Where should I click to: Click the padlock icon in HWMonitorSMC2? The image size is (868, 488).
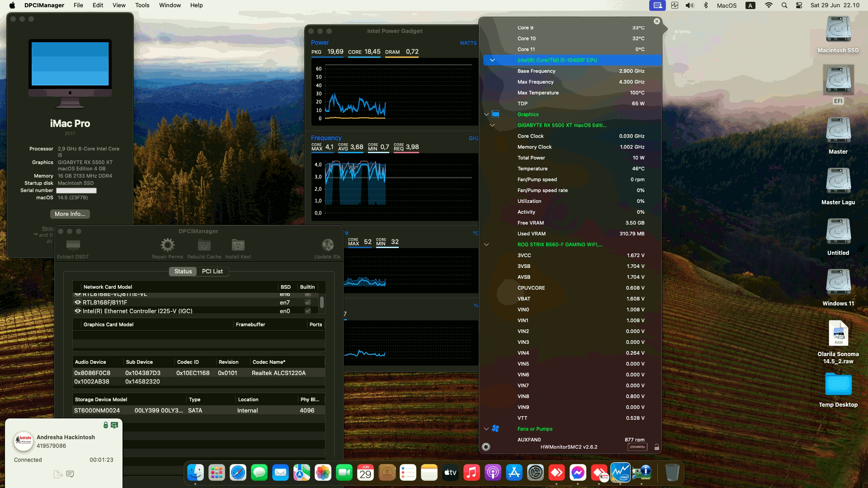[x=656, y=447]
